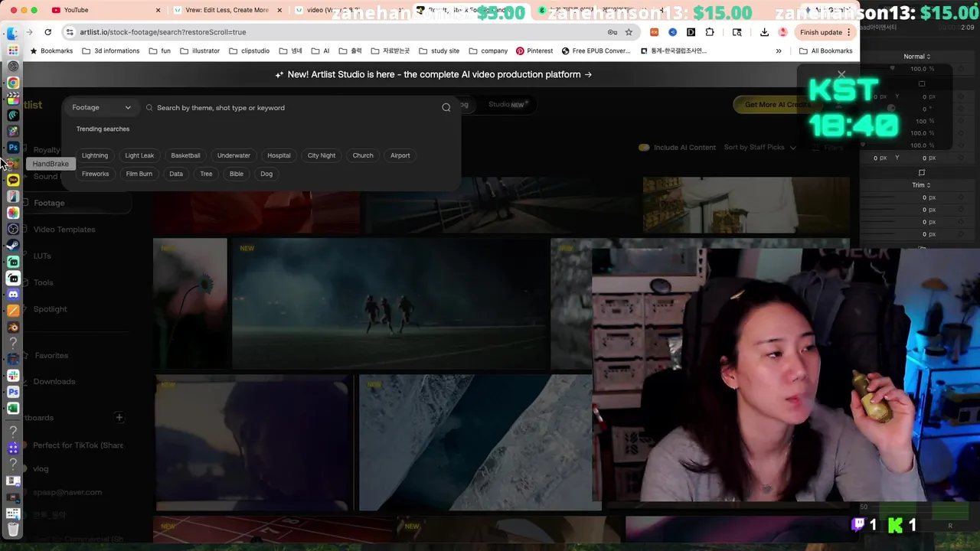Viewport: 980px width, 551px height.
Task: Open Chrome downloads
Action: click(764, 32)
